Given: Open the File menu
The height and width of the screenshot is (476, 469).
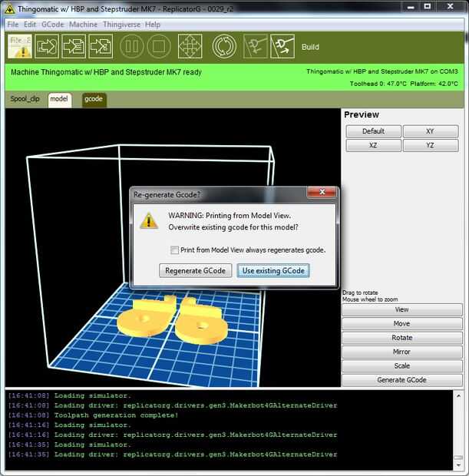Looking at the screenshot, I should click(13, 25).
